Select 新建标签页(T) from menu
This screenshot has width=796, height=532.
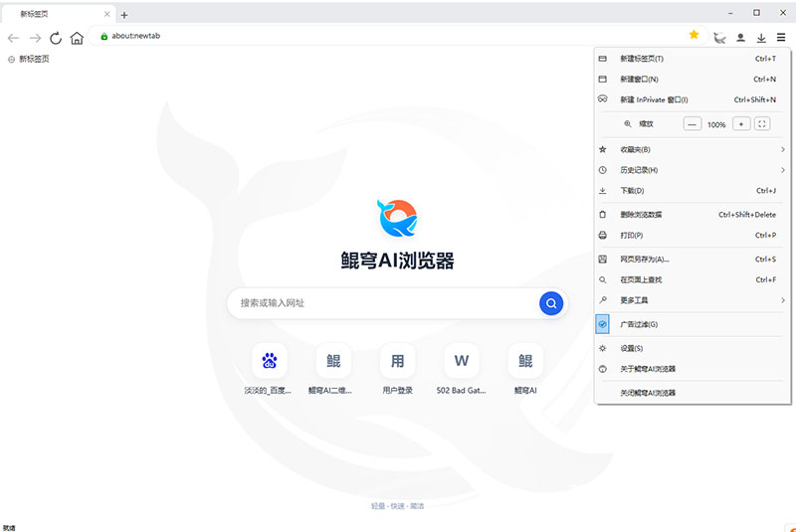[x=693, y=59]
